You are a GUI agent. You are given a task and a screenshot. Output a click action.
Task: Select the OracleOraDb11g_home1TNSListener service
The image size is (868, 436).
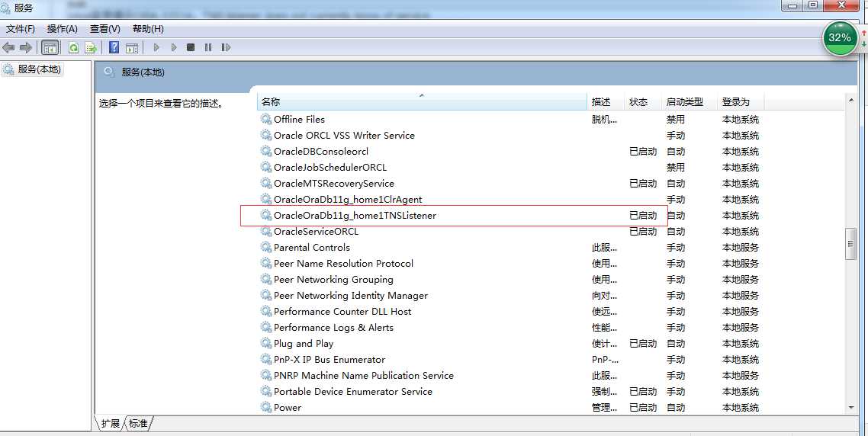pyautogui.click(x=355, y=216)
